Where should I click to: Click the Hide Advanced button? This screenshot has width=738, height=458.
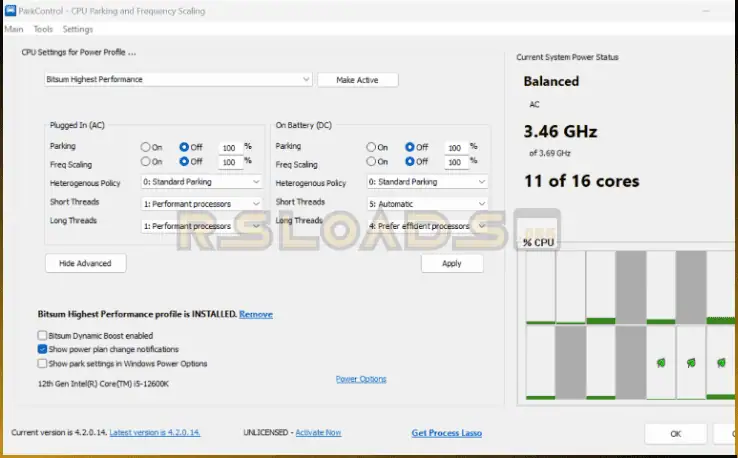85,263
